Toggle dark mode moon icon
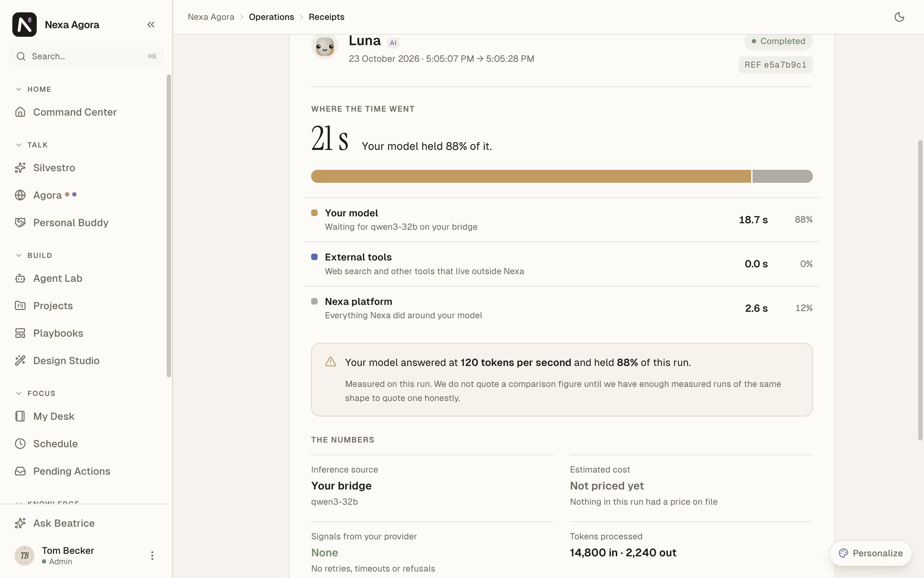The image size is (924, 578). click(899, 17)
